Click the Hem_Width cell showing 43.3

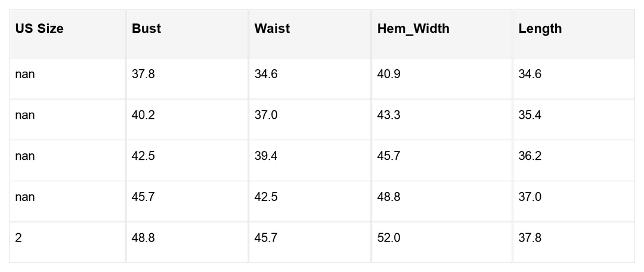tap(389, 115)
